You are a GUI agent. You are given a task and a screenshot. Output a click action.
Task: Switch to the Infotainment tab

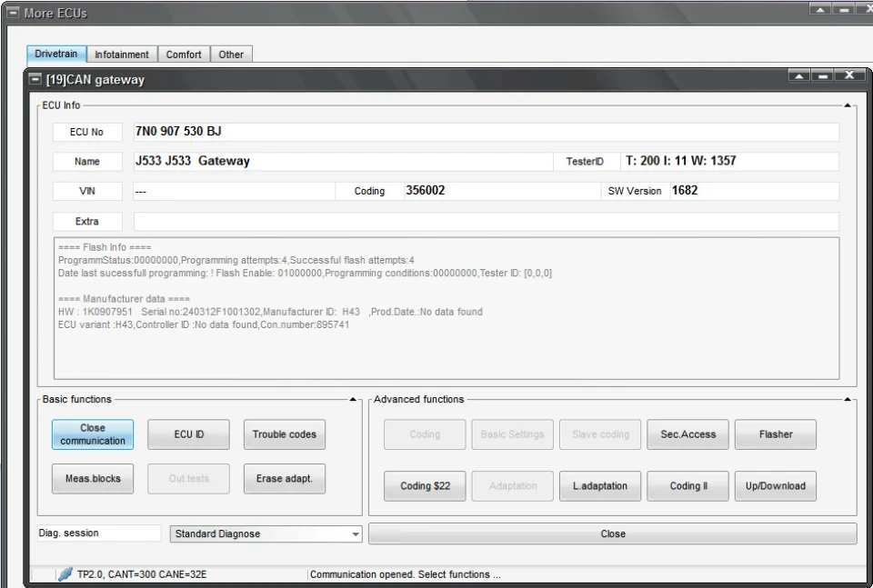click(x=121, y=55)
